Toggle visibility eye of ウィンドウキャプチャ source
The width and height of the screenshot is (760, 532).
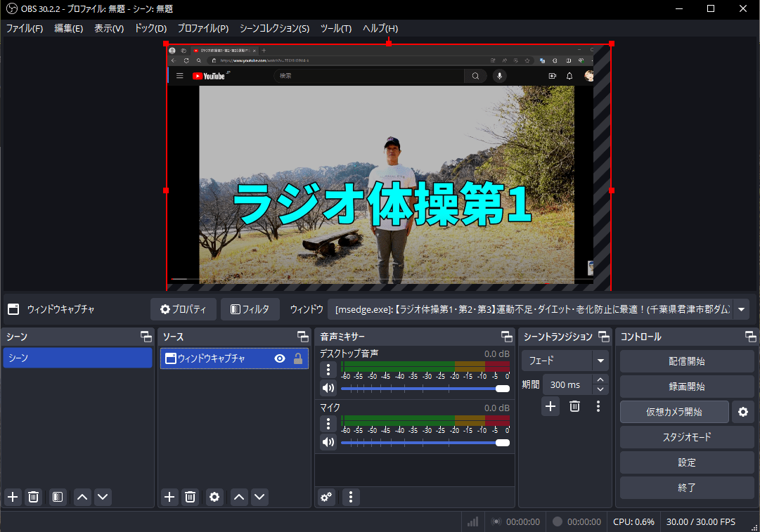(280, 358)
